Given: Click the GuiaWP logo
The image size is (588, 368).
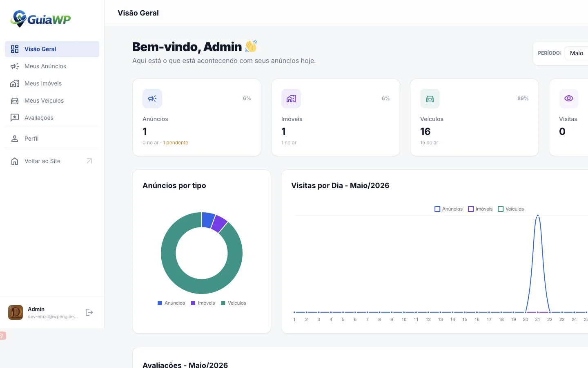Looking at the screenshot, I should coord(40,18).
